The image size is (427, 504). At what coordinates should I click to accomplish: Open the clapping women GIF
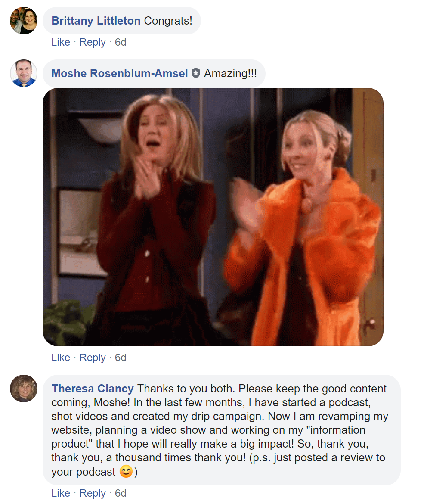[x=213, y=217]
